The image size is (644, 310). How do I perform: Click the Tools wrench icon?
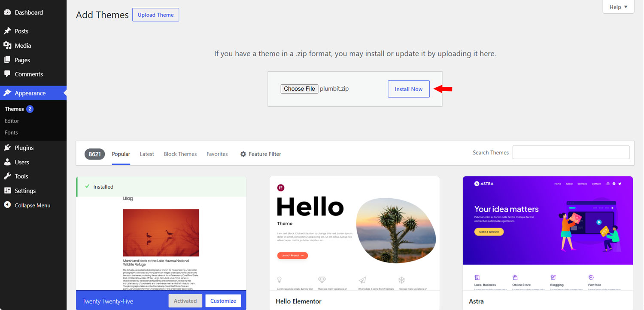coord(7,176)
